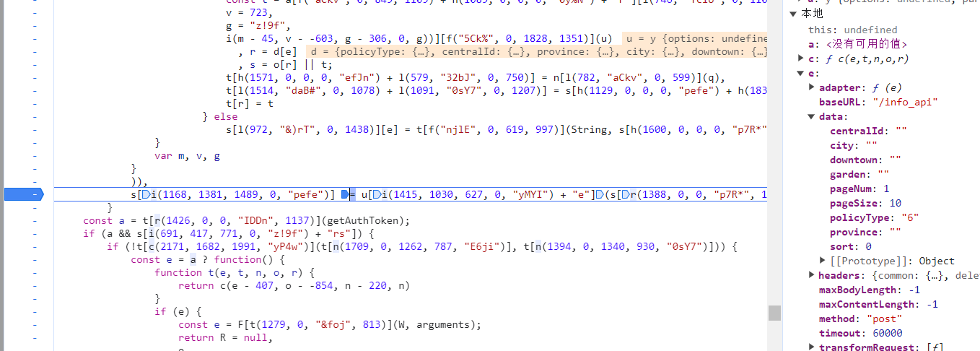Select the 'this: undefined' scope entry
980x351 pixels.
[852, 30]
